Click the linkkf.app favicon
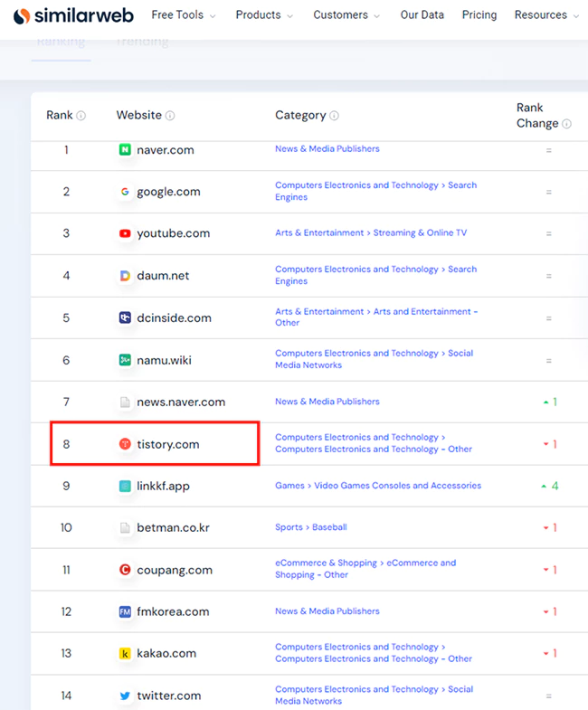 coord(125,486)
